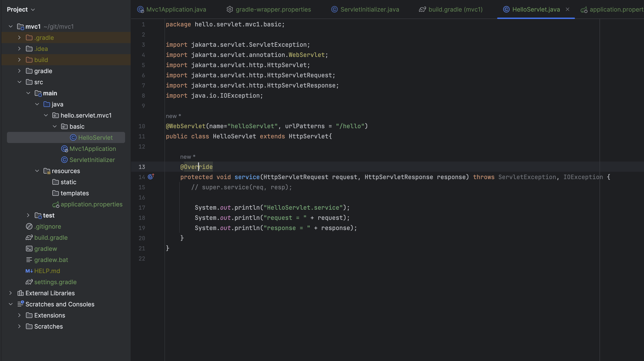Collapse the src folder

[x=19, y=82]
